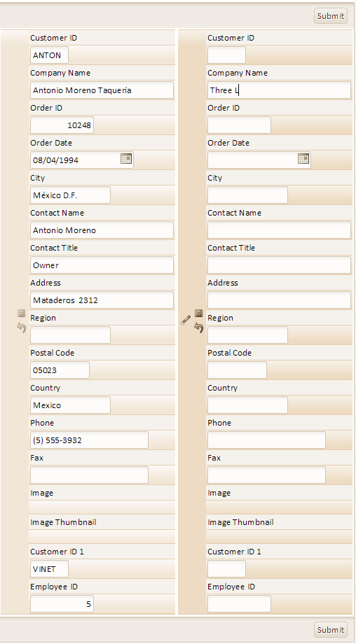Click the Phone field showing (5) 555-3932
Screen dimensions: 356x644
(89, 440)
